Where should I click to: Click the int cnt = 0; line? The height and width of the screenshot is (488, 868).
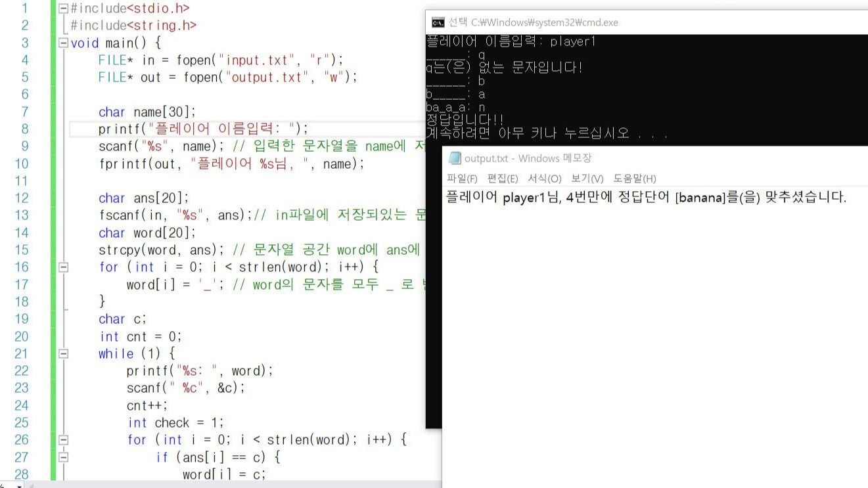140,336
